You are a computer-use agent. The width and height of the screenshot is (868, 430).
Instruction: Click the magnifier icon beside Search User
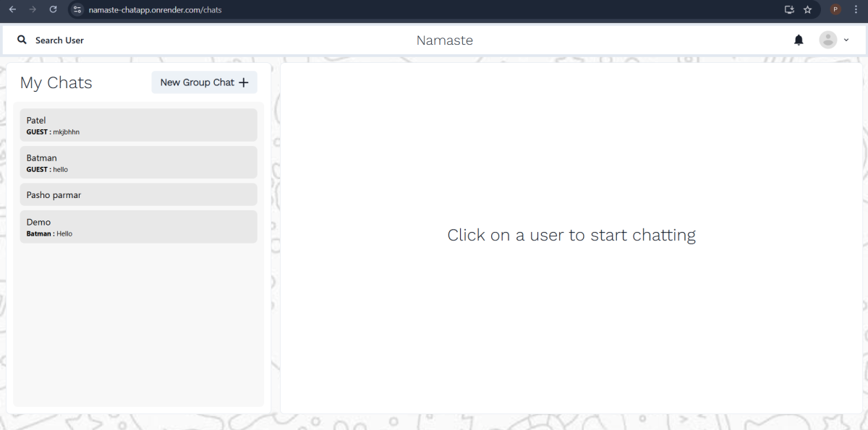(22, 40)
